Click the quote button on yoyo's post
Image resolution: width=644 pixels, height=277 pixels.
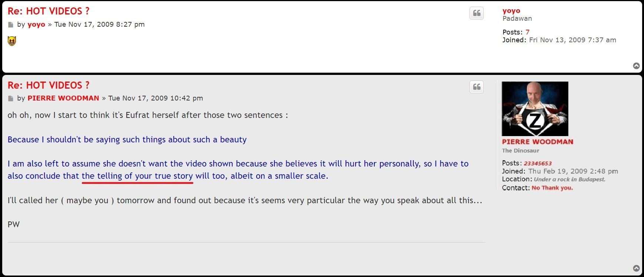(x=477, y=13)
